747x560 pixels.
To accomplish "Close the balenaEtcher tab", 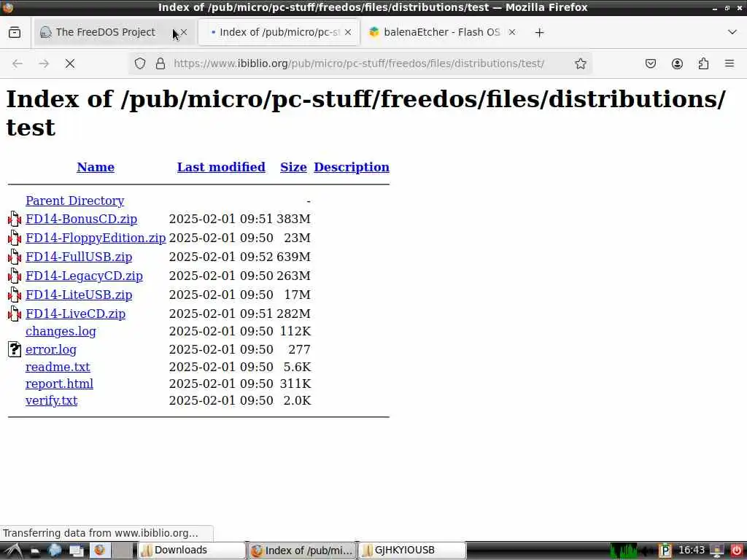I will click(511, 32).
